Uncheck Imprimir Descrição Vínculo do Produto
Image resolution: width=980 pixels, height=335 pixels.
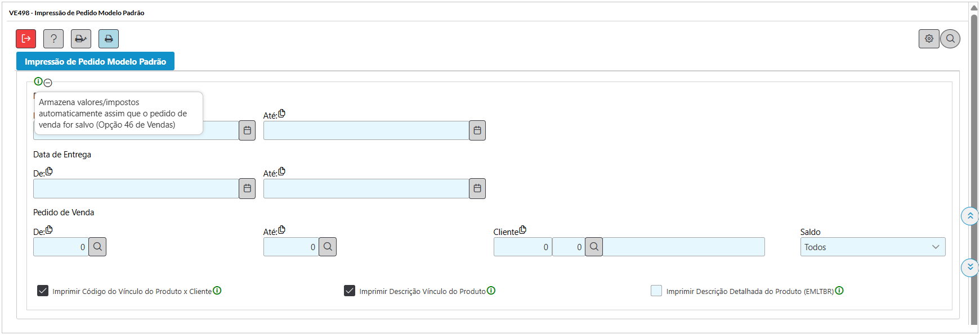pyautogui.click(x=350, y=291)
